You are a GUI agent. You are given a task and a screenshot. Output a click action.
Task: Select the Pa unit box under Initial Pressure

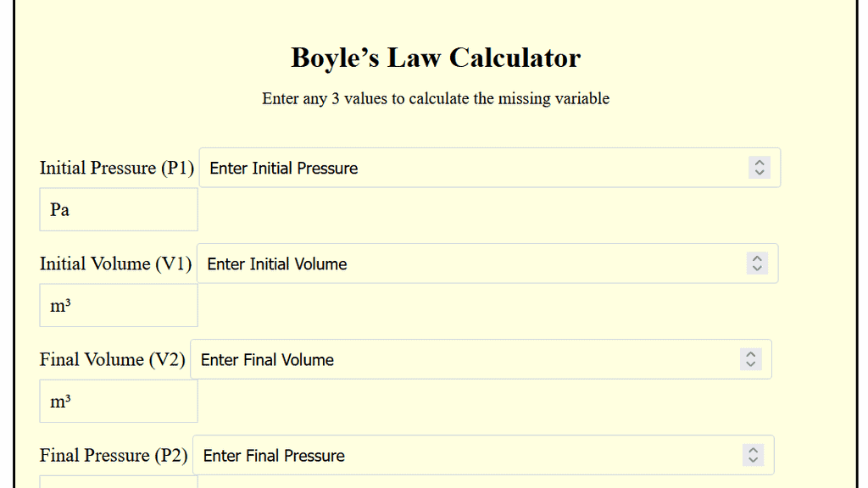click(118, 209)
